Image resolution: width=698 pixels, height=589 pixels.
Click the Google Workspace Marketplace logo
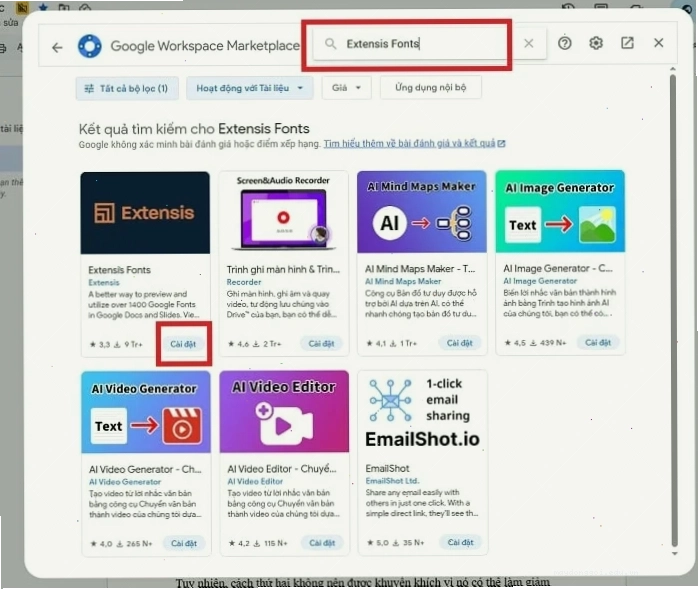(89, 46)
